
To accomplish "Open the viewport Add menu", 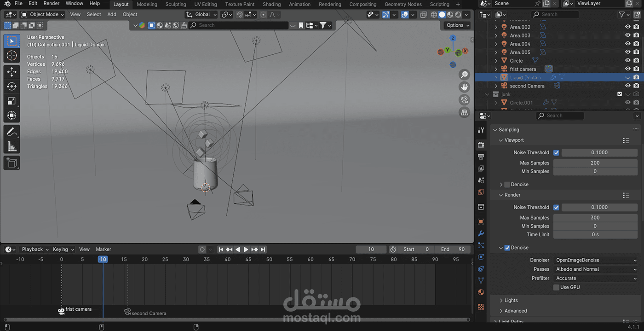I will 112,14.
